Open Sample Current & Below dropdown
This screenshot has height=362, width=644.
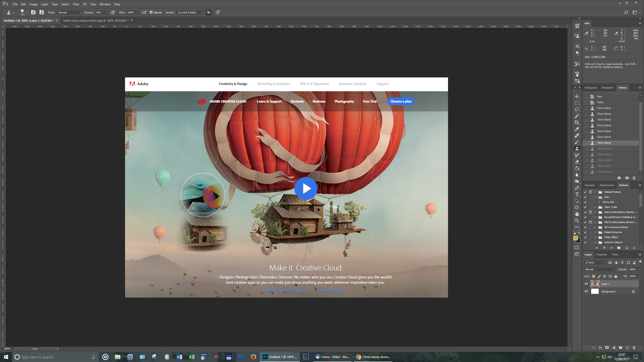[190, 12]
